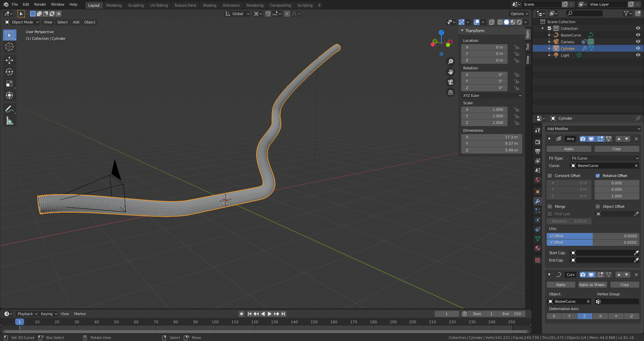Toggle the camera view icon

[x=450, y=82]
